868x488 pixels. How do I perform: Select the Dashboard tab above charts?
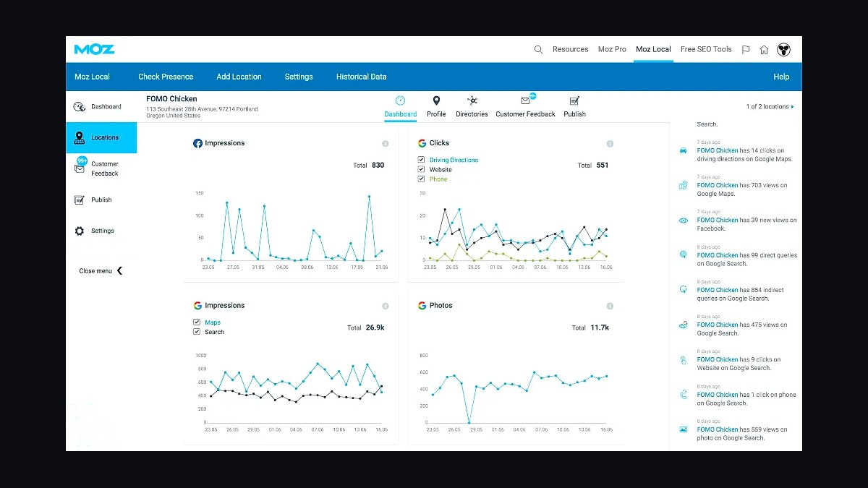pos(400,107)
